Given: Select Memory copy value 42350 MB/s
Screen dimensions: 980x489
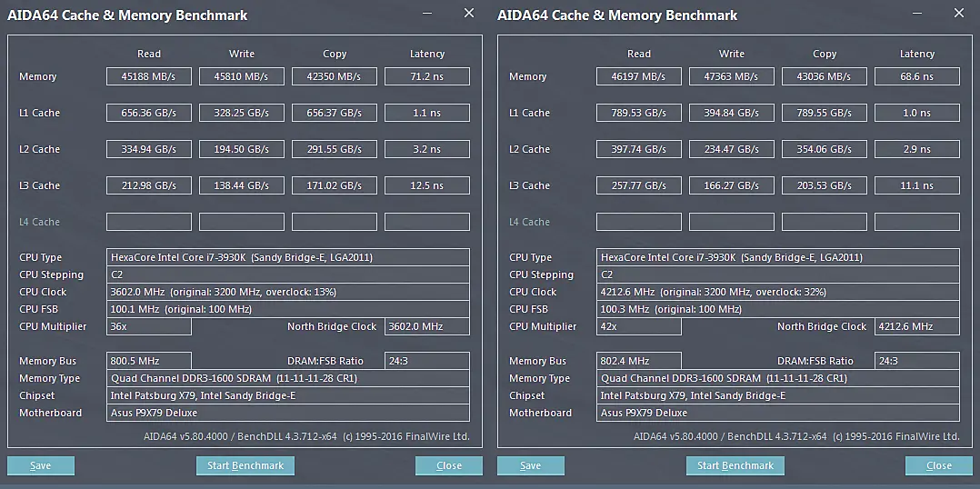Looking at the screenshot, I should pyautogui.click(x=335, y=77).
